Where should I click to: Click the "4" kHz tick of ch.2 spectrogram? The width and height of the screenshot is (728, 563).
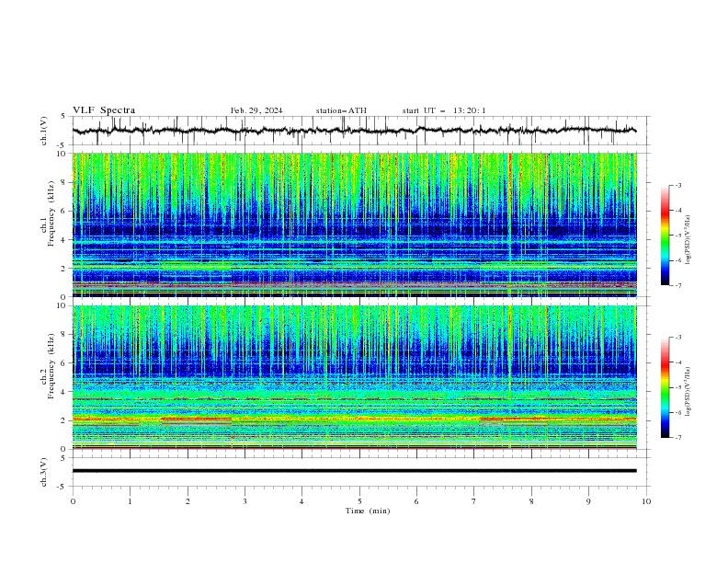(x=64, y=392)
